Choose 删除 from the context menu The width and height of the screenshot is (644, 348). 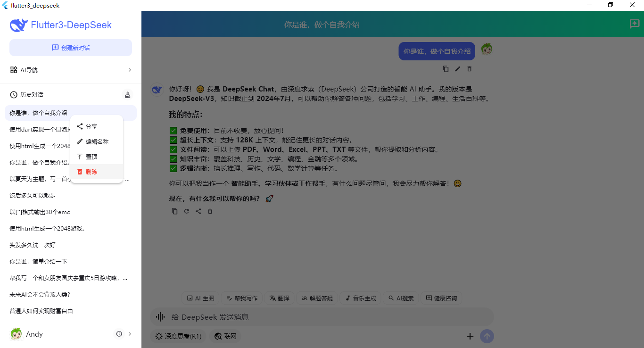[97, 172]
